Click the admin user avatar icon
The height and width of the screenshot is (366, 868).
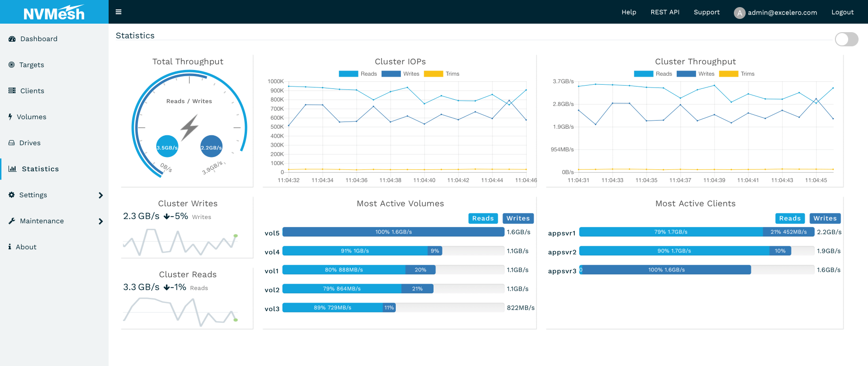pos(739,13)
